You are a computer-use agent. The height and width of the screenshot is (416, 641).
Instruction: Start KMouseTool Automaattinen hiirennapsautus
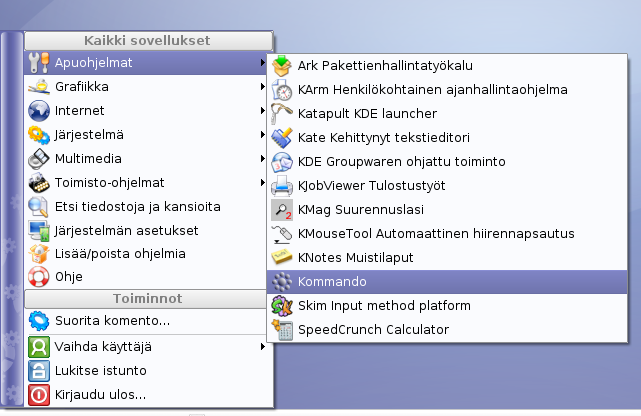click(447, 234)
